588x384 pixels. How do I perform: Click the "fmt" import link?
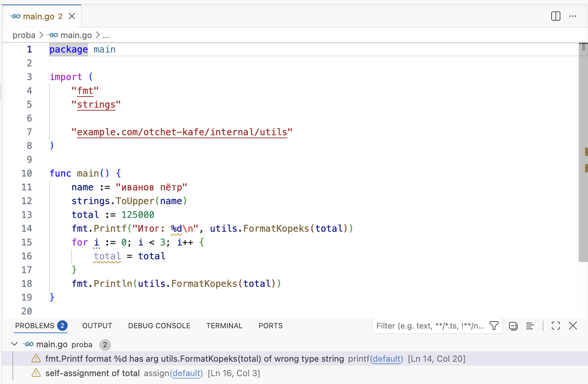point(85,91)
